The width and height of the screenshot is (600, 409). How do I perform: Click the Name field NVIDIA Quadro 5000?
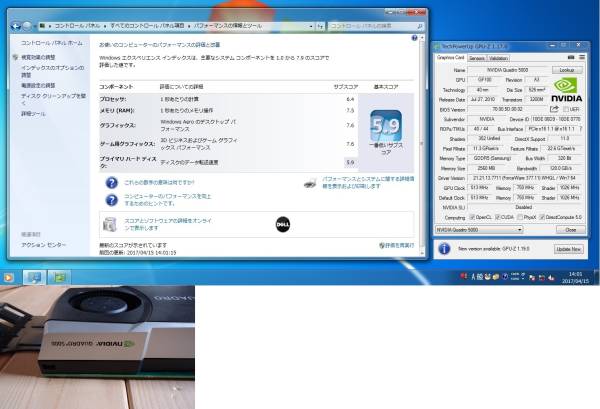(507, 70)
